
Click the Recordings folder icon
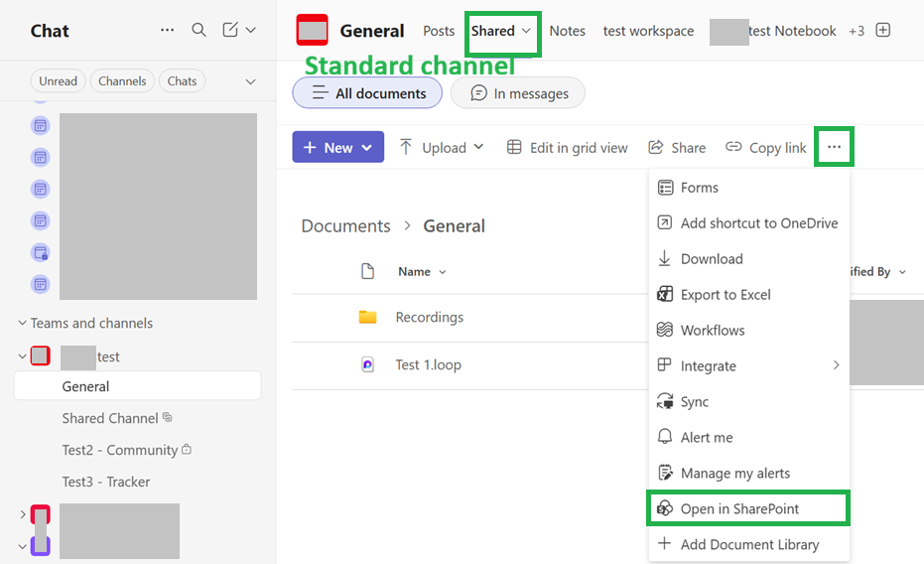tap(367, 317)
